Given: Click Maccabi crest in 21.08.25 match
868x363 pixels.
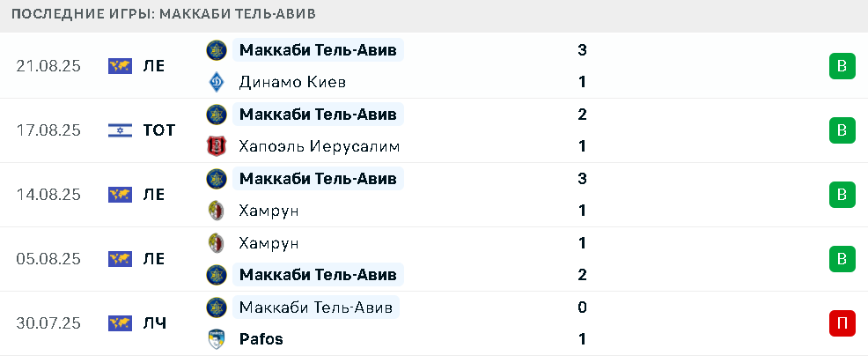Looking at the screenshot, I should pos(216,50).
